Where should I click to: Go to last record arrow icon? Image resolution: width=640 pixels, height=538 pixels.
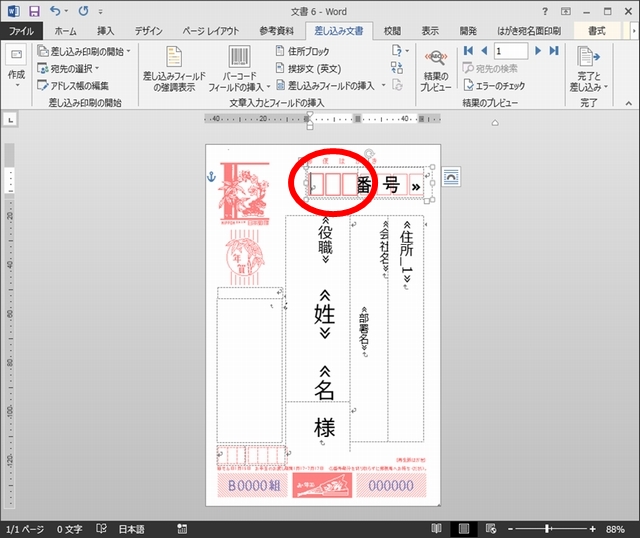point(554,51)
